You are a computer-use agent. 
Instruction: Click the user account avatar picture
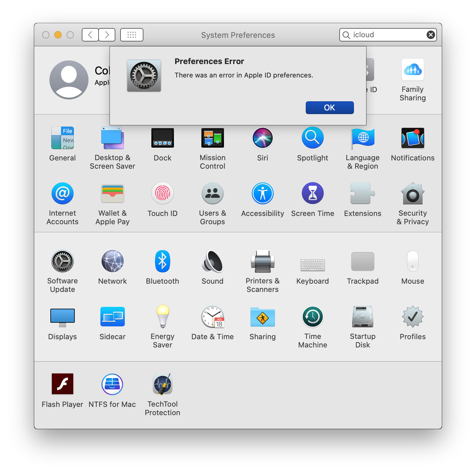(69, 80)
